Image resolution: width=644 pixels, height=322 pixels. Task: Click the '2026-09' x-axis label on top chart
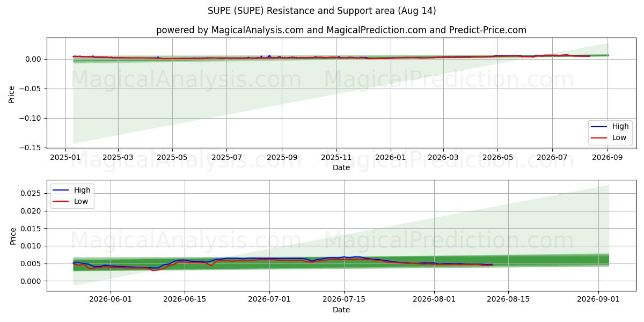pyautogui.click(x=608, y=158)
